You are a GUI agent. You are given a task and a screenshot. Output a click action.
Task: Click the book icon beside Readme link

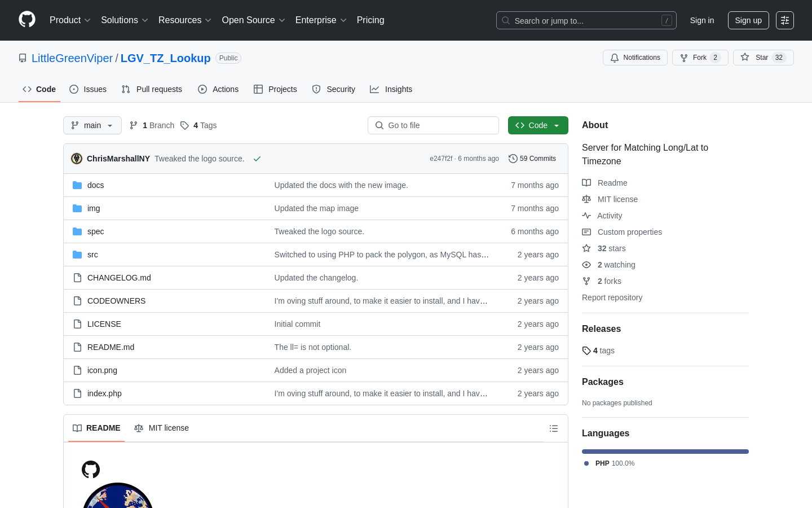coord(586,183)
